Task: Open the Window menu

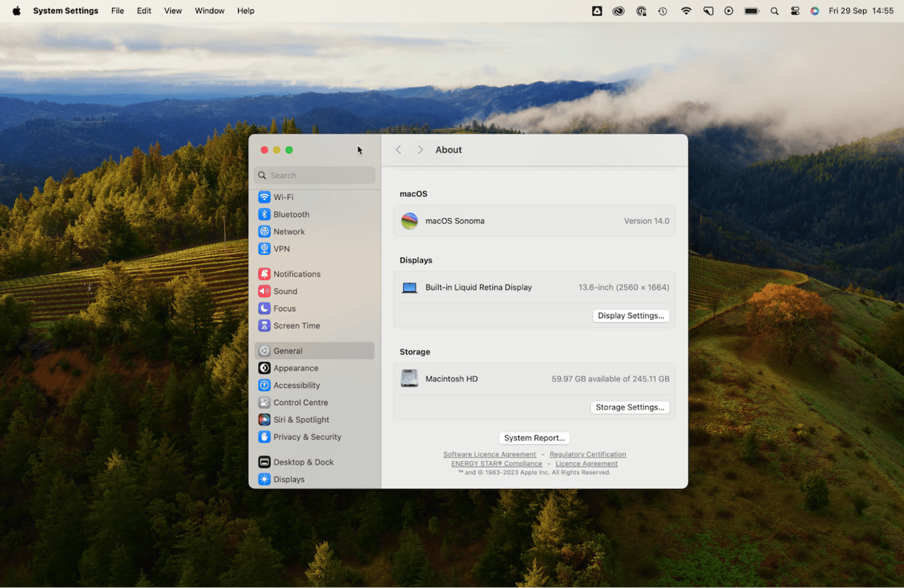Action: pyautogui.click(x=210, y=11)
